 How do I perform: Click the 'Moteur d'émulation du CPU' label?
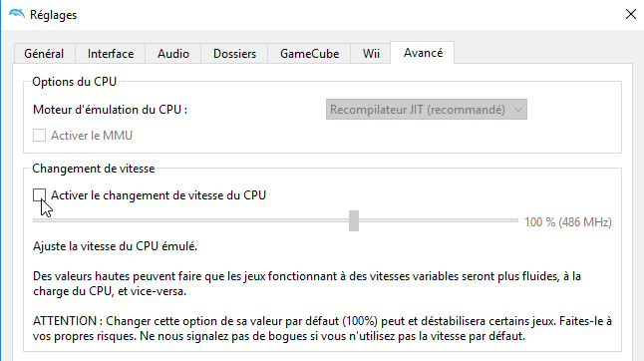tap(110, 110)
